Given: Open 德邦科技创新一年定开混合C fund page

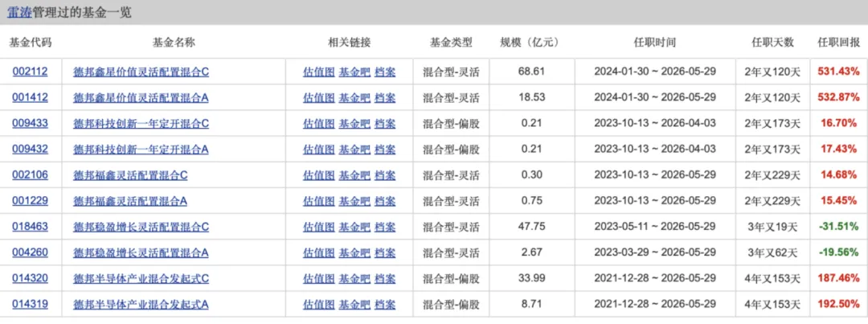Looking at the screenshot, I should click(x=141, y=123).
